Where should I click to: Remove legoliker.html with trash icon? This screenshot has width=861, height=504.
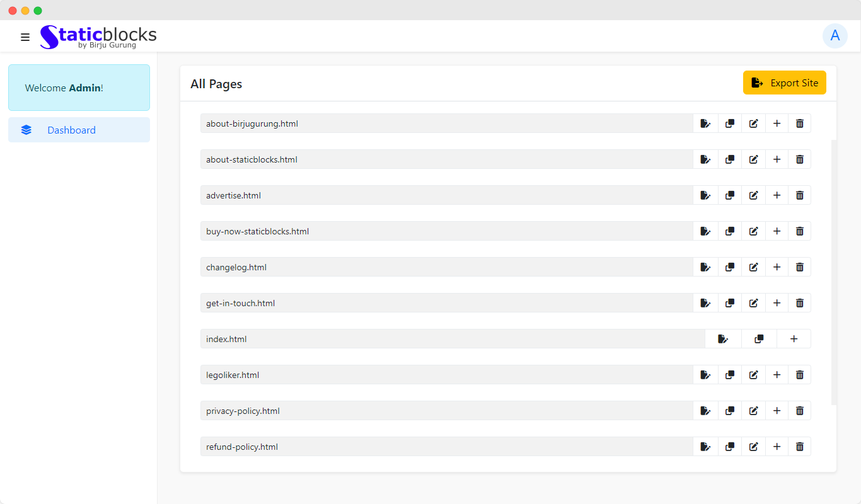(x=800, y=375)
